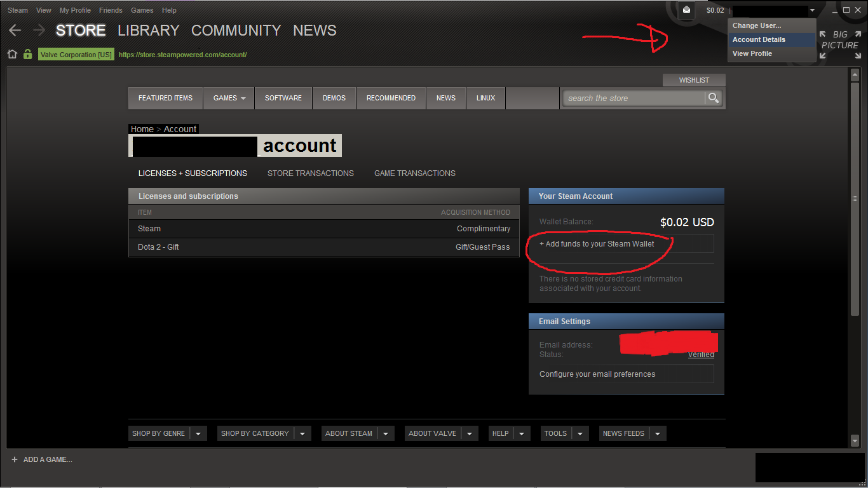Maximize the Steam window
Screen dimensions: 868x488
[846, 10]
